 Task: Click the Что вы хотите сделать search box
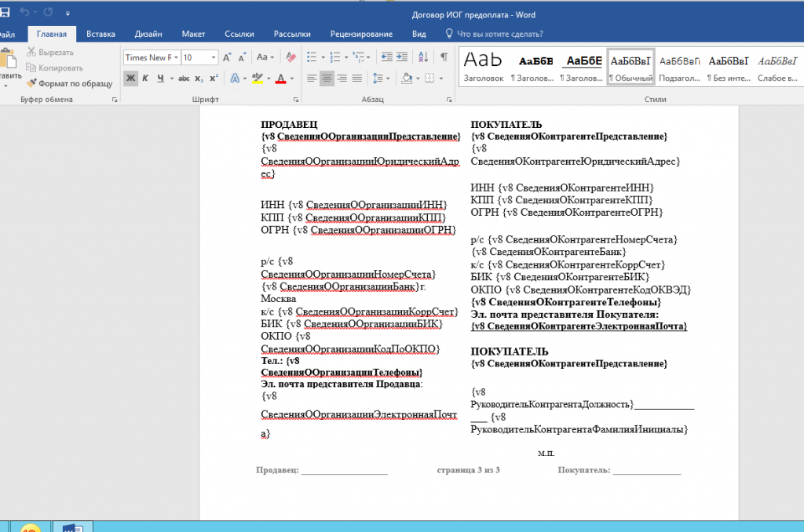click(x=495, y=34)
